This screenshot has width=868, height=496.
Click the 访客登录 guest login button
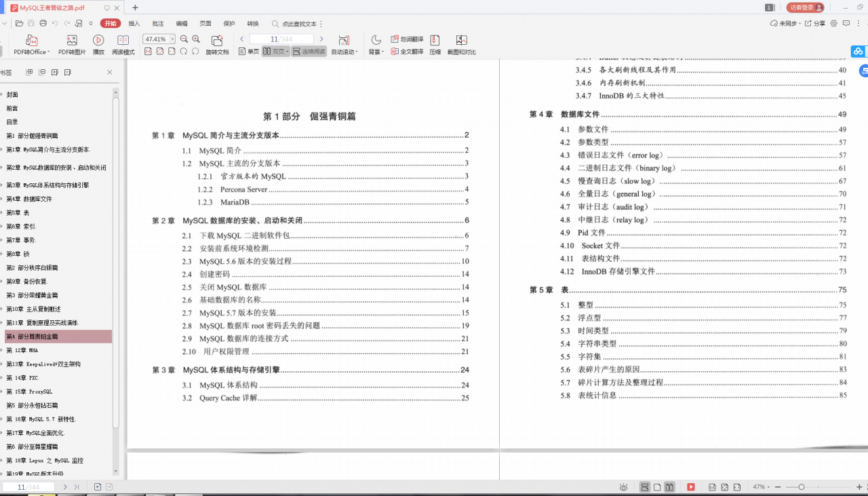point(806,7)
